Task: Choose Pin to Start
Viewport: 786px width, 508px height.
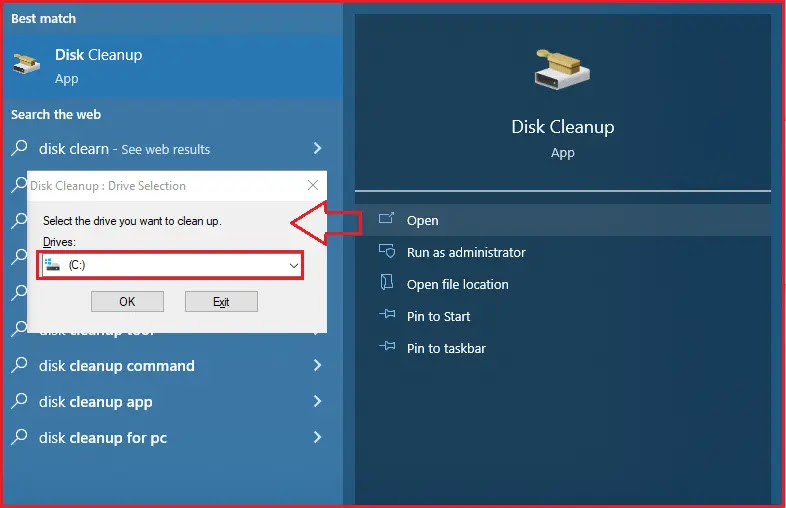Action: (x=562, y=316)
